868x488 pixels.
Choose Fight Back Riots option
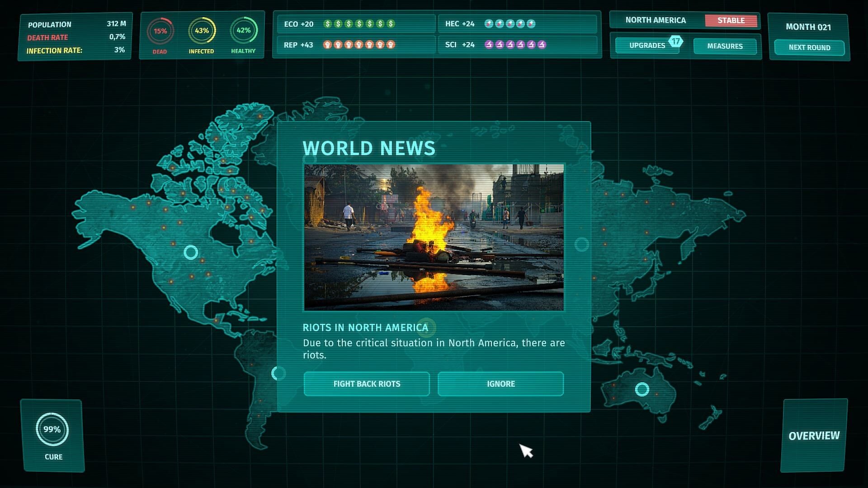pos(367,384)
